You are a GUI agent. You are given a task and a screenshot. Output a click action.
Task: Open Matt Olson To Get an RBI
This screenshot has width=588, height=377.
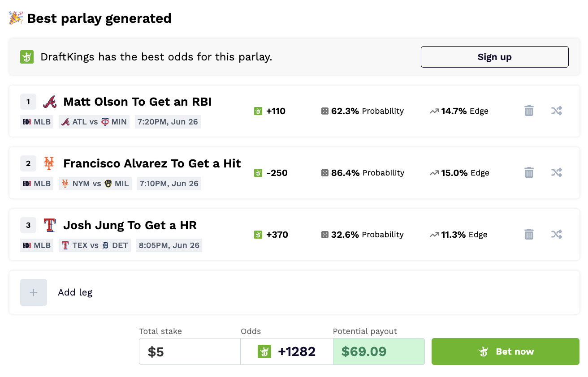[137, 102]
